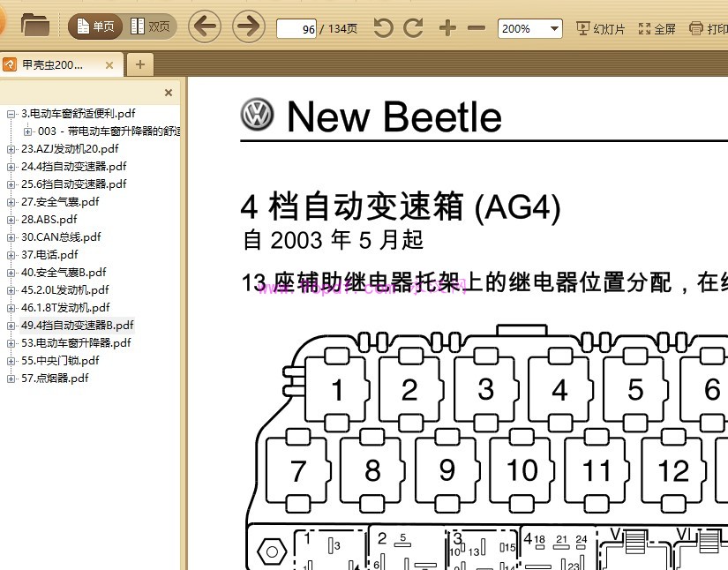
Task: Expand the 40.安全气囊B.pdf node
Action: pyautogui.click(x=11, y=273)
